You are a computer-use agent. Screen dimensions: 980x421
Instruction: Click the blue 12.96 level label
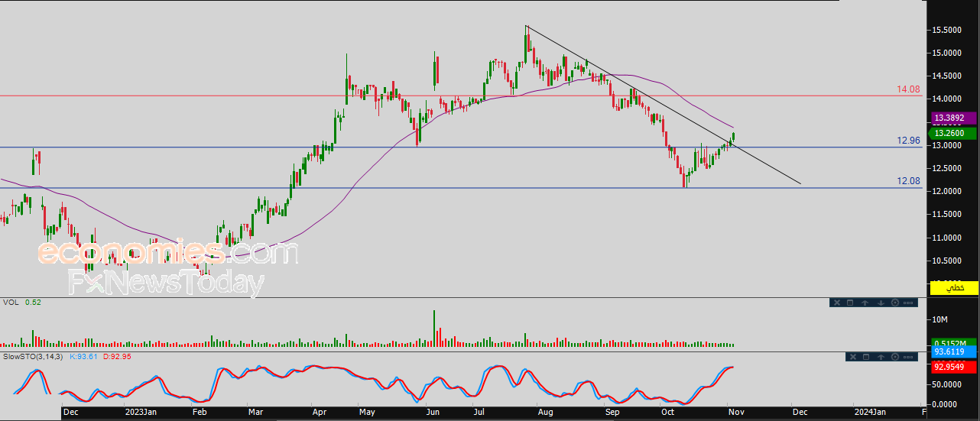click(x=909, y=141)
